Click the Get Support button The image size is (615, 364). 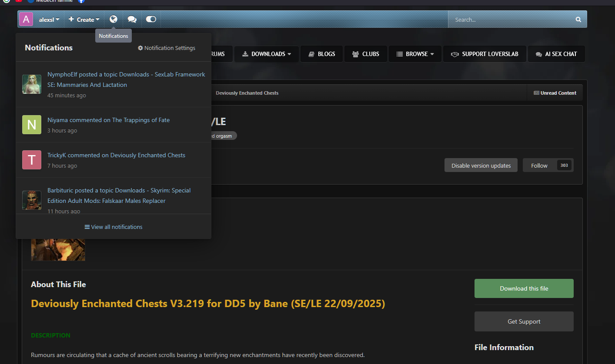point(524,321)
